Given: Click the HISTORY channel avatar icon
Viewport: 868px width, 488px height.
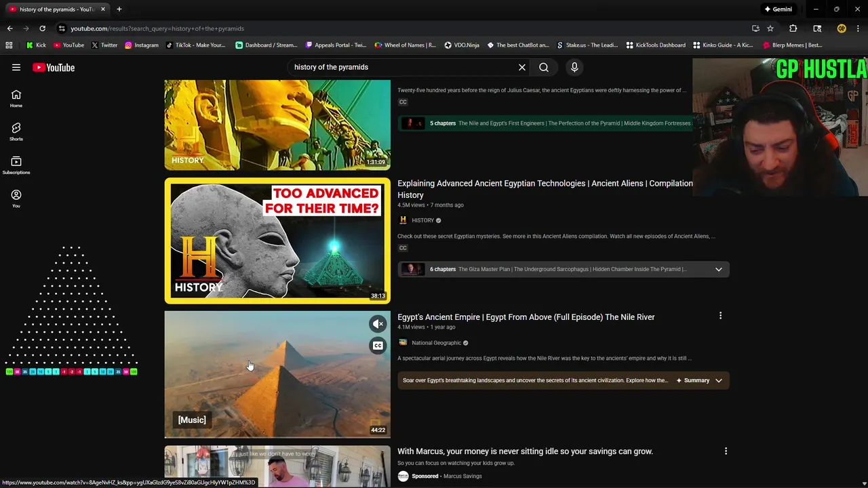Looking at the screenshot, I should pos(403,220).
